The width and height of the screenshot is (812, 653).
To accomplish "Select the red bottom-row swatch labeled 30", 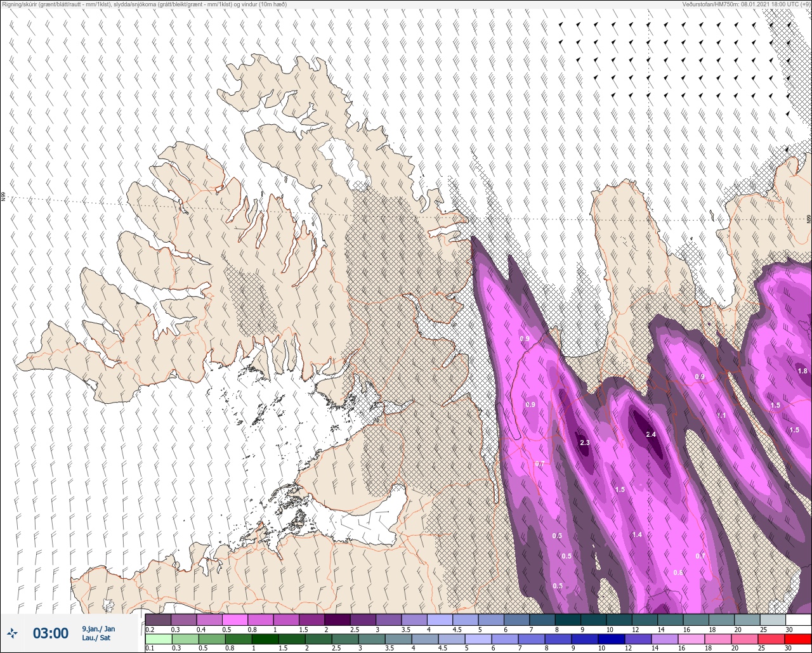I will pos(798,639).
